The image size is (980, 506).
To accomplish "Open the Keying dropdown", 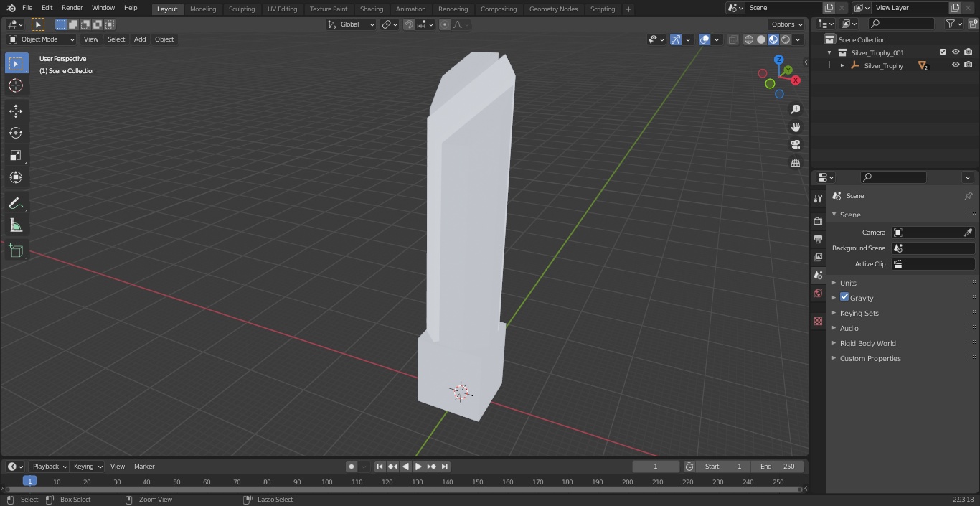I will pyautogui.click(x=88, y=467).
